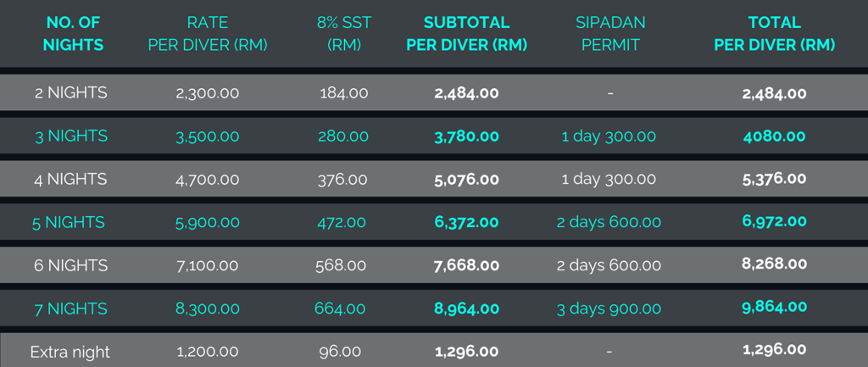Select the 1 day 300.00 permit for 4 nights
Image resolution: width=868 pixels, height=367 pixels.
point(609,179)
